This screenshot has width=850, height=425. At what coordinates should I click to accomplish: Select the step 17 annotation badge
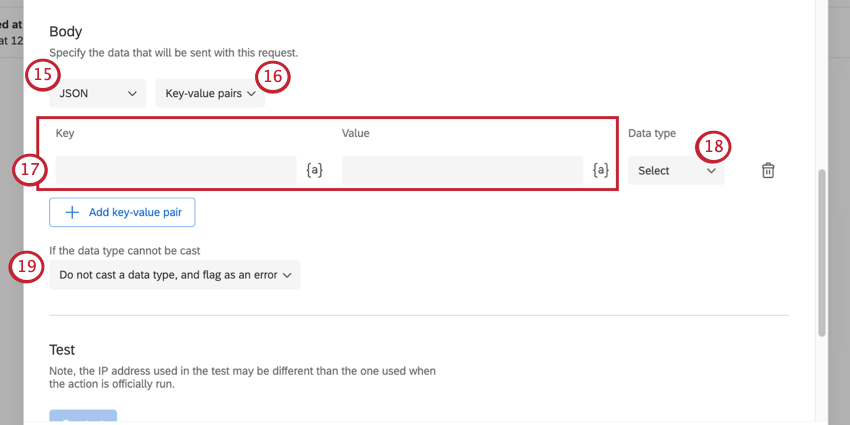coord(28,170)
